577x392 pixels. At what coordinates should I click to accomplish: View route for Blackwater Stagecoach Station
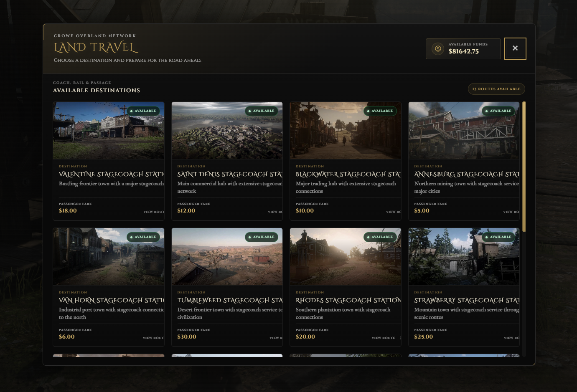[x=394, y=212]
